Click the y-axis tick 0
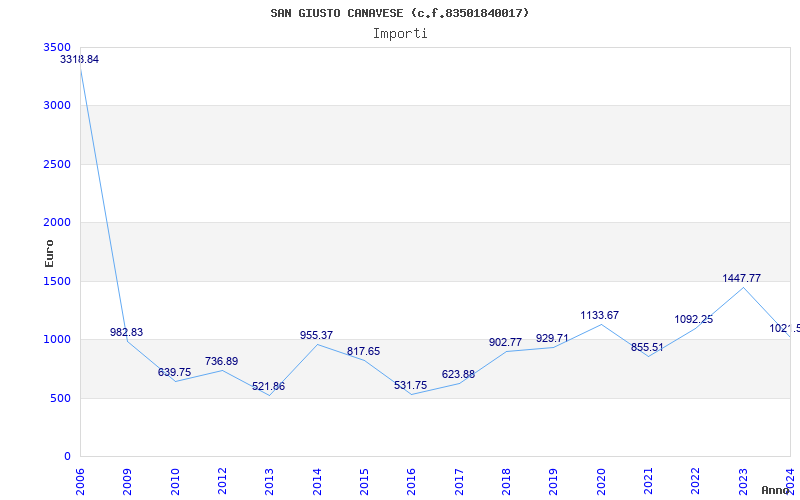The height and width of the screenshot is (500, 800). pyautogui.click(x=67, y=457)
